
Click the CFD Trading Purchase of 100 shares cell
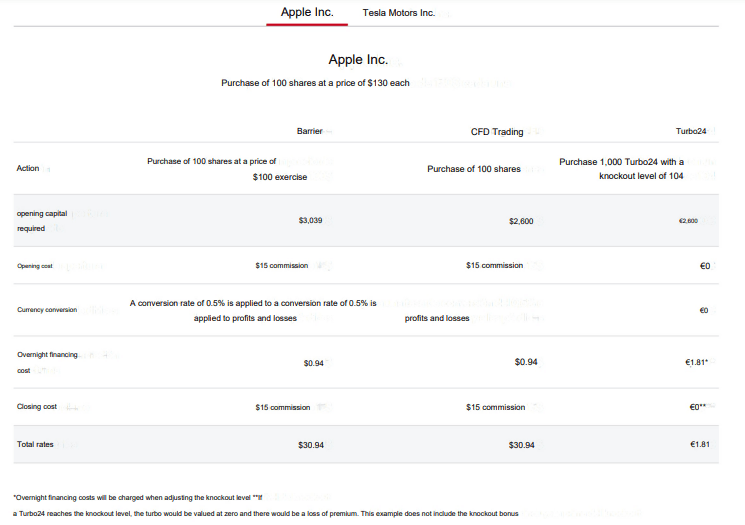tap(474, 169)
